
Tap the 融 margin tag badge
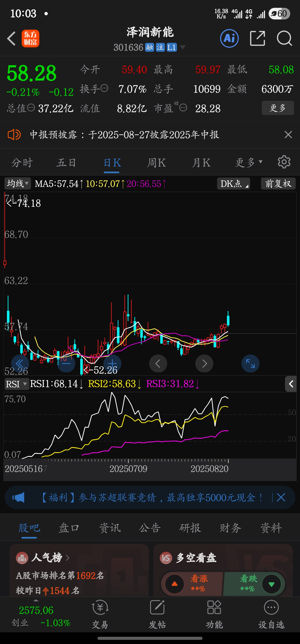click(x=149, y=47)
